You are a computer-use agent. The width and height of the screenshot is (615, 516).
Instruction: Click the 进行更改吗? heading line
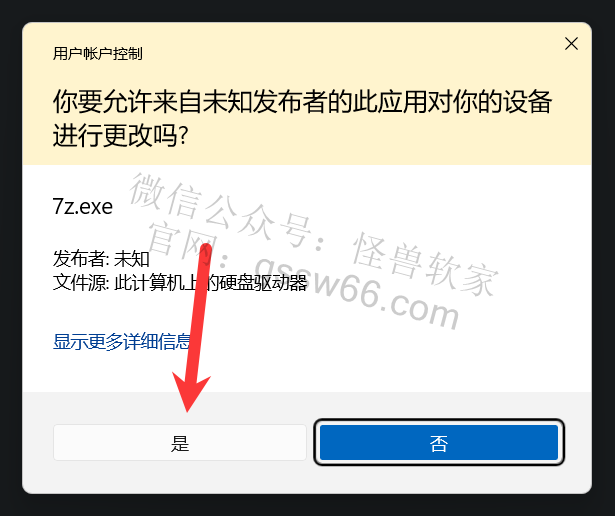point(121,135)
